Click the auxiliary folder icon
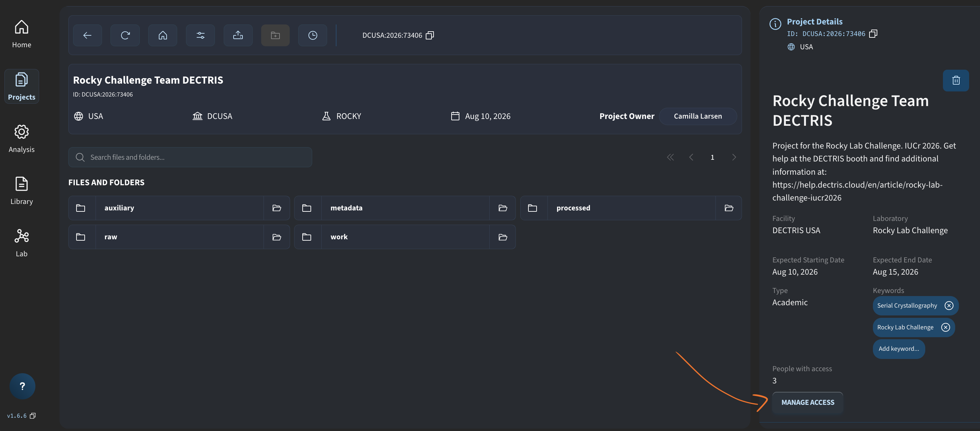Screen dimensions: 980x431 click(x=81, y=208)
